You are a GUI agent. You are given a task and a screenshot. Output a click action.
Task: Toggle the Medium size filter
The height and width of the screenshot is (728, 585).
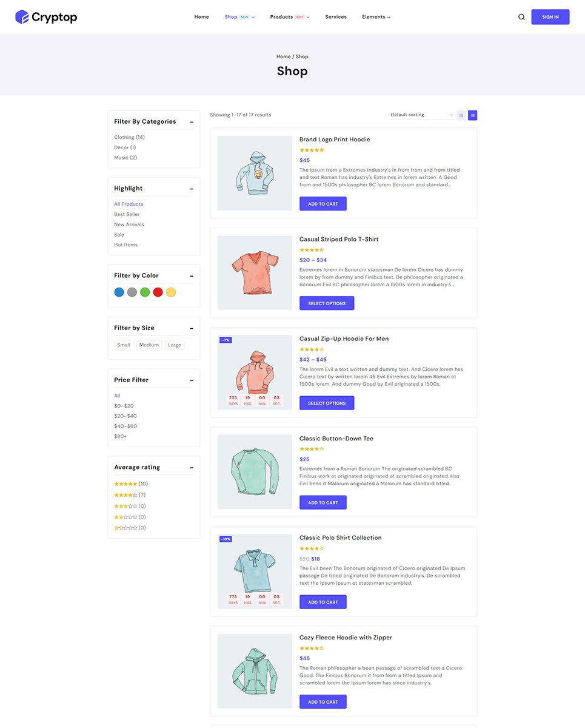point(149,345)
